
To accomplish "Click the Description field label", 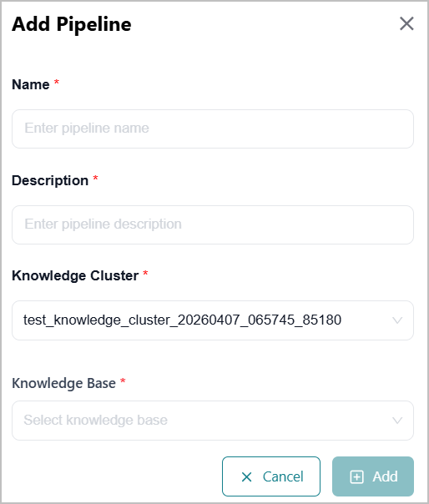I will (x=50, y=180).
